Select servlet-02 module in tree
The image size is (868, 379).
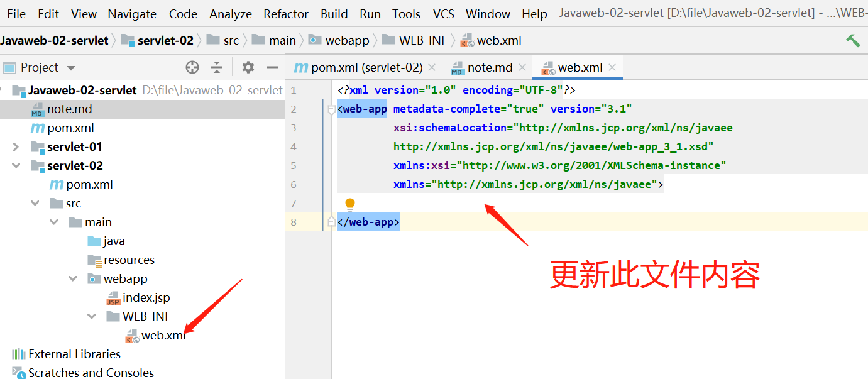[x=75, y=165]
